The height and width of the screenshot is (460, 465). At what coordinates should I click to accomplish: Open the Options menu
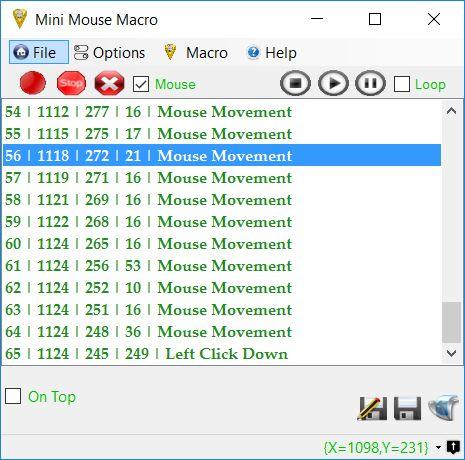click(109, 53)
